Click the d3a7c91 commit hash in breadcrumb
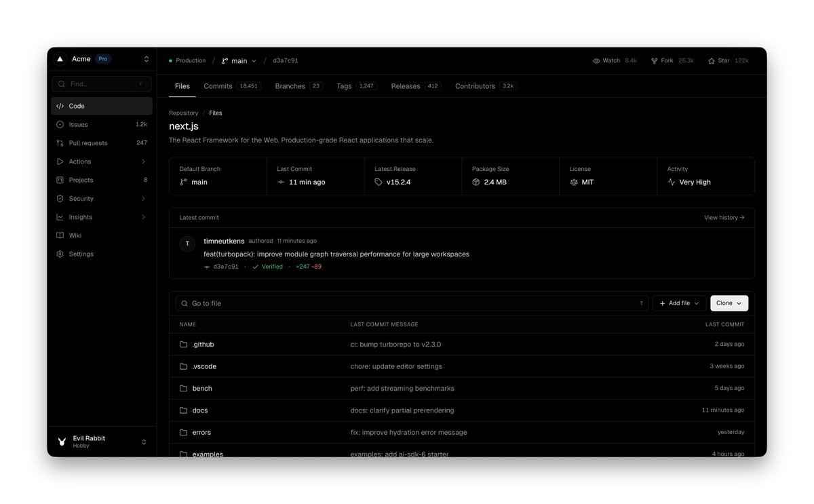Viewport: 814px width, 504px height. (x=286, y=60)
